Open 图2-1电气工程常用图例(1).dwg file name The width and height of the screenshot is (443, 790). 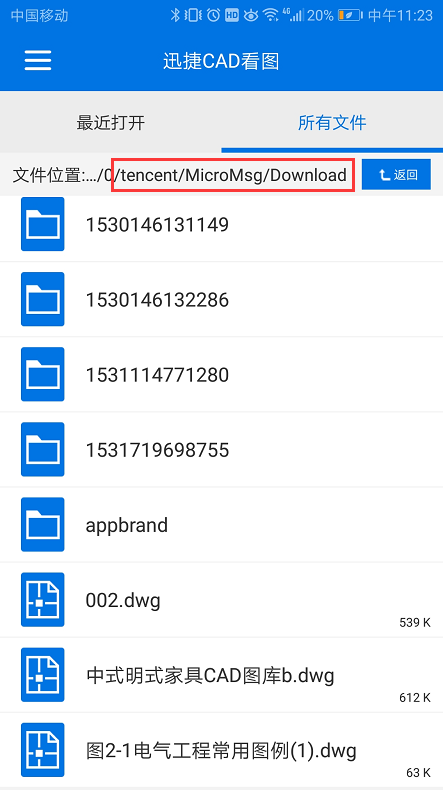tap(221, 751)
